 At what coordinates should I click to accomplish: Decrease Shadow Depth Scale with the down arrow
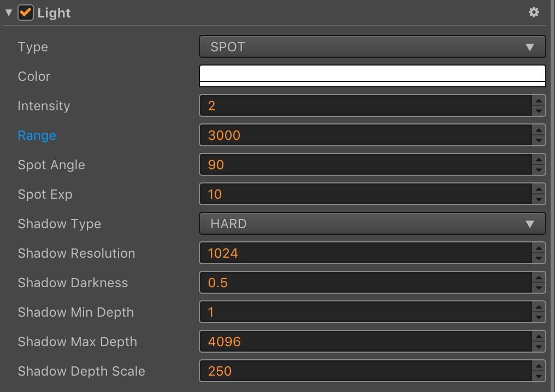point(539,376)
